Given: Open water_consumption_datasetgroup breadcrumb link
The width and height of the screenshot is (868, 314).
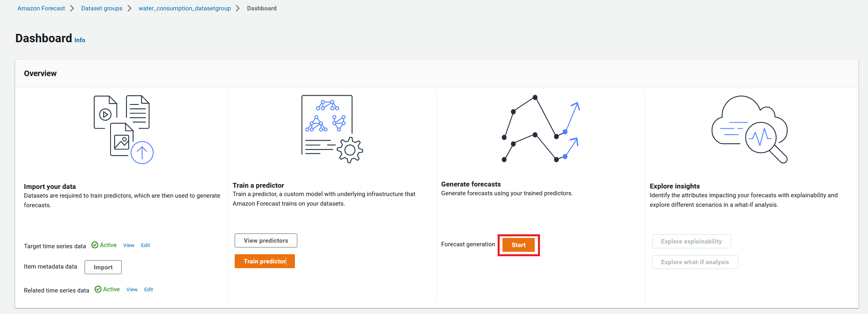Looking at the screenshot, I should (x=185, y=8).
